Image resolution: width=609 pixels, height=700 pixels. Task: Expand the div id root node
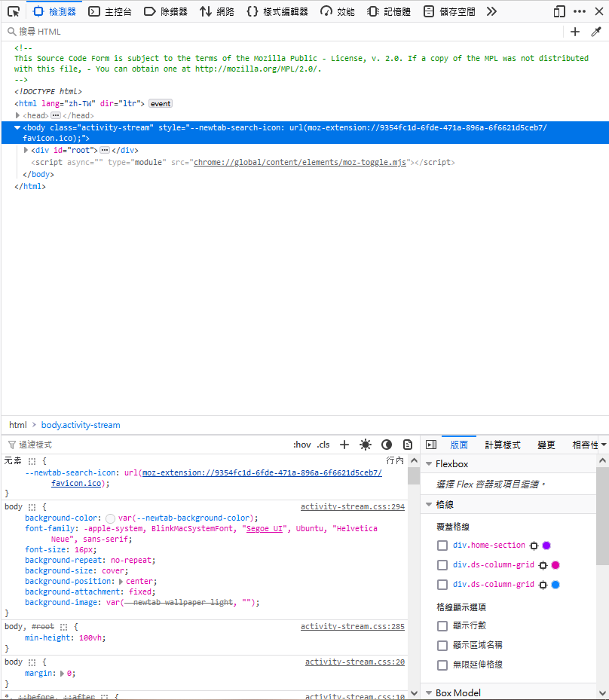pos(26,150)
